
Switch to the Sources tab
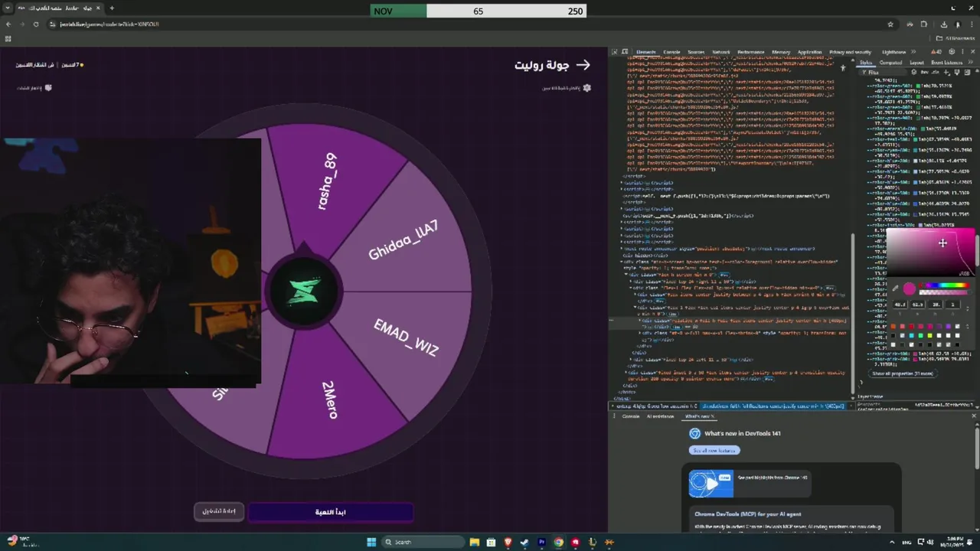click(x=696, y=51)
